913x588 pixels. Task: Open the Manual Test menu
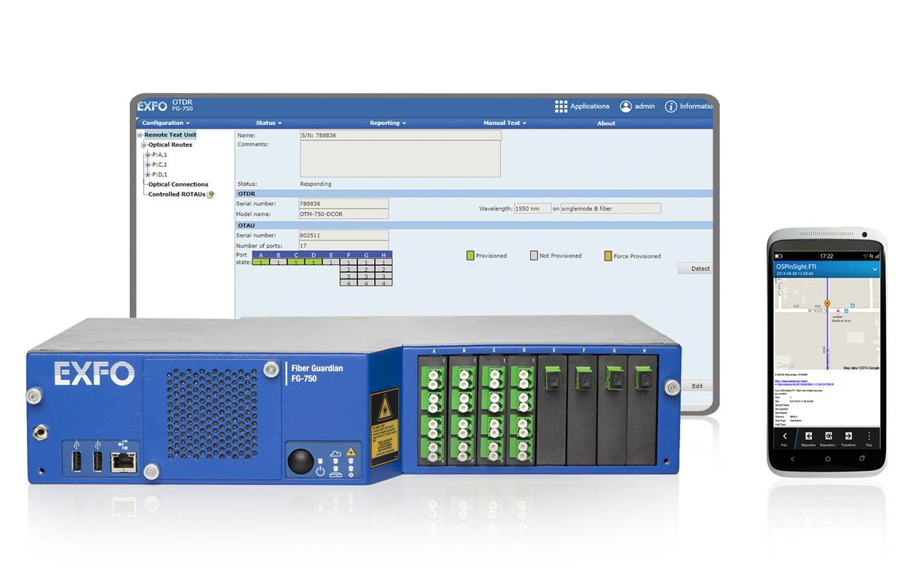(x=505, y=123)
